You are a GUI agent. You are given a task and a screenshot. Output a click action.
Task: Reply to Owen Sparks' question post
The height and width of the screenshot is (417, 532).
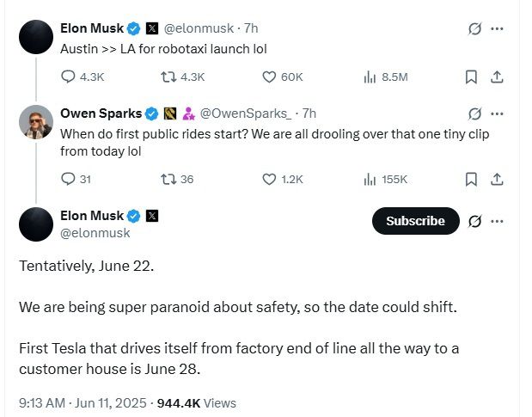click(70, 179)
